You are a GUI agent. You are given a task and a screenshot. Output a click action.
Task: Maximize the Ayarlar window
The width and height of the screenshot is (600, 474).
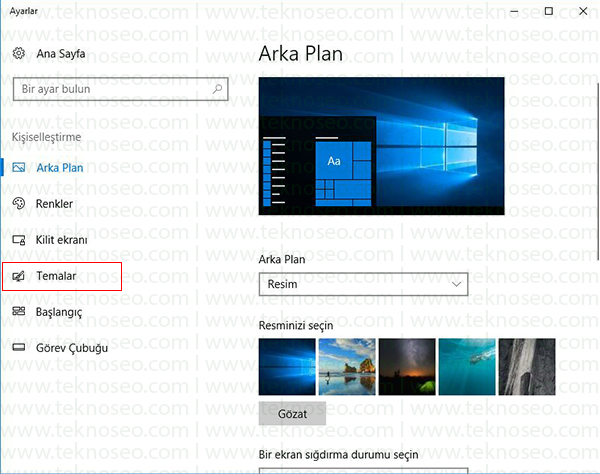549,11
